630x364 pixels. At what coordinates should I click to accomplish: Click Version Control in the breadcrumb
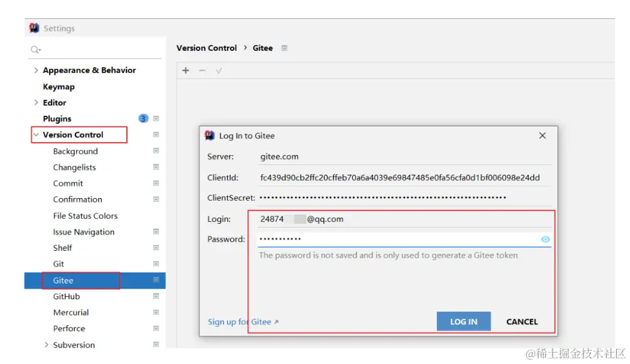(206, 48)
